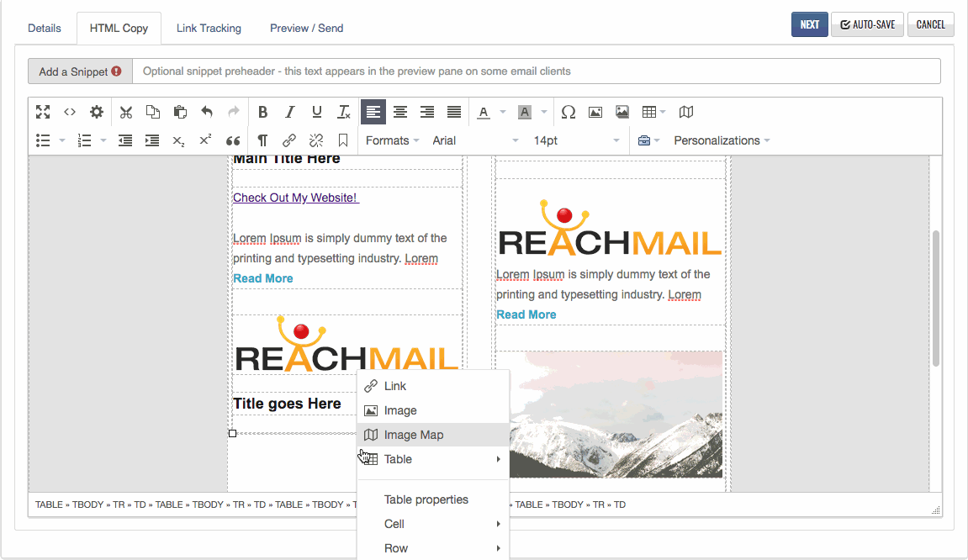Click the remove link (unlink) icon
The image size is (968, 560).
point(316,140)
